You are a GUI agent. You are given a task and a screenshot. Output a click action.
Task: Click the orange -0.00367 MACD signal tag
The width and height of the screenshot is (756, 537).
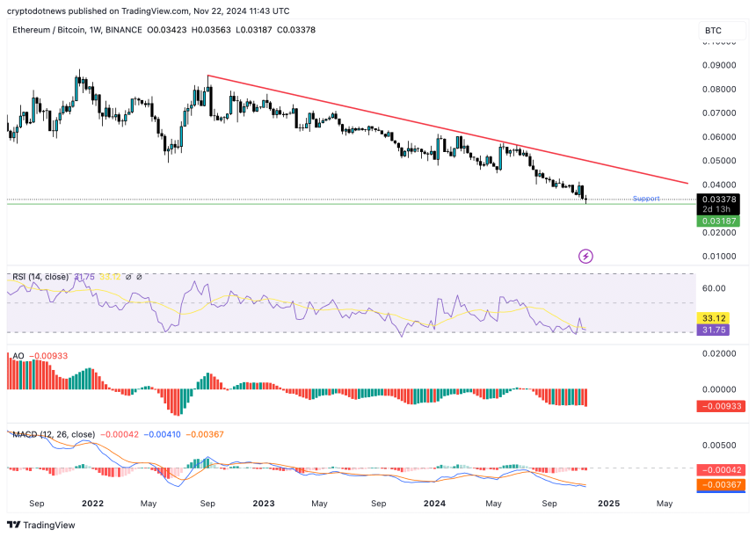click(x=720, y=484)
